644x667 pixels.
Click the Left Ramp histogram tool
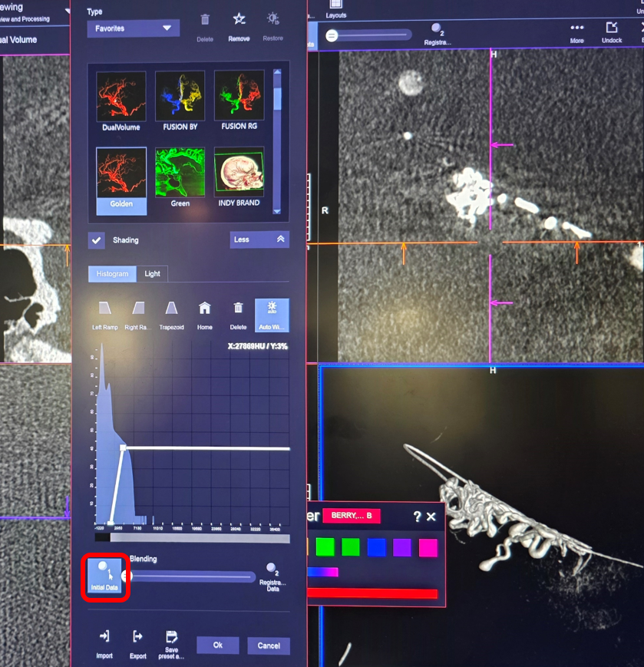pos(104,309)
